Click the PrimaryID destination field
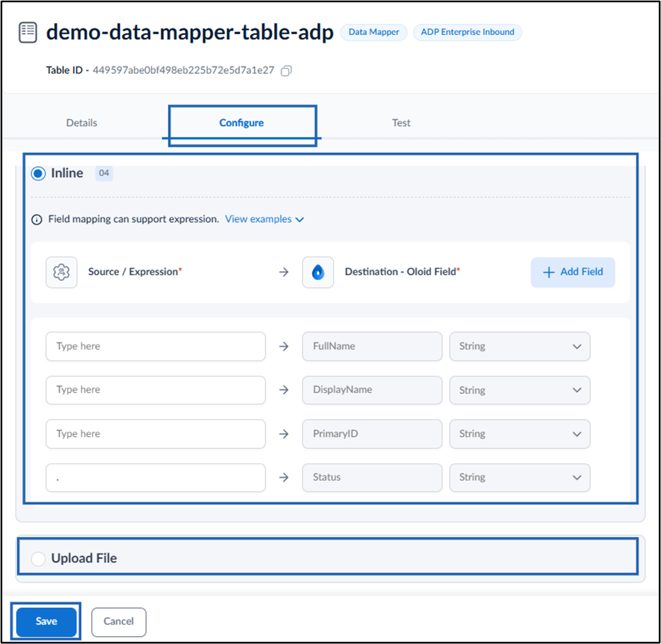The image size is (661, 644). point(372,434)
